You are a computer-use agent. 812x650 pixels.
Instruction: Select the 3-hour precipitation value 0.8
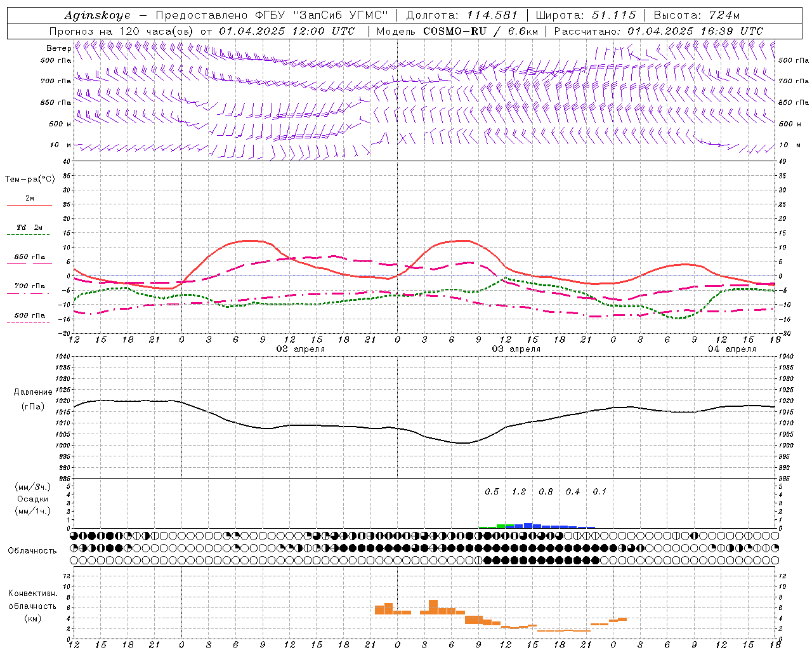(546, 492)
